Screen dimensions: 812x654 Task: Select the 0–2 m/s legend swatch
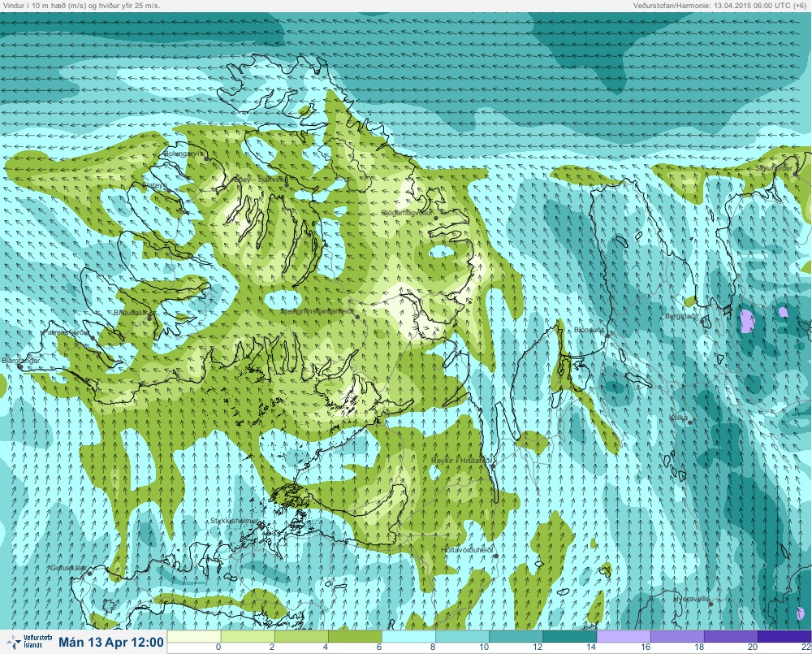[248, 636]
